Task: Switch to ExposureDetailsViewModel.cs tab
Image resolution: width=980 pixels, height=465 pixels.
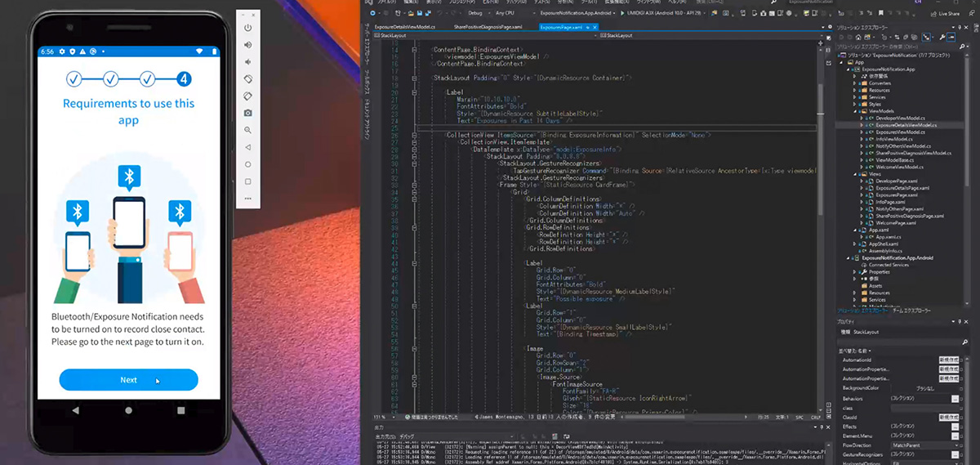Action: click(407, 27)
